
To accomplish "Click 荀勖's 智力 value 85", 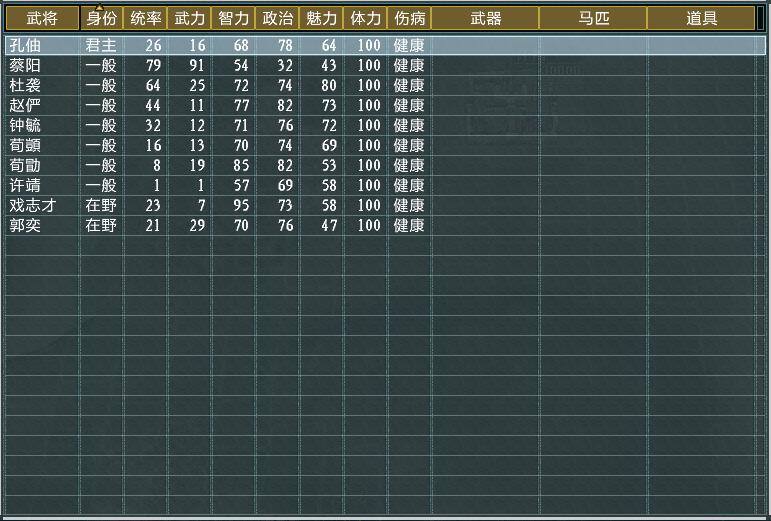I will 241,166.
